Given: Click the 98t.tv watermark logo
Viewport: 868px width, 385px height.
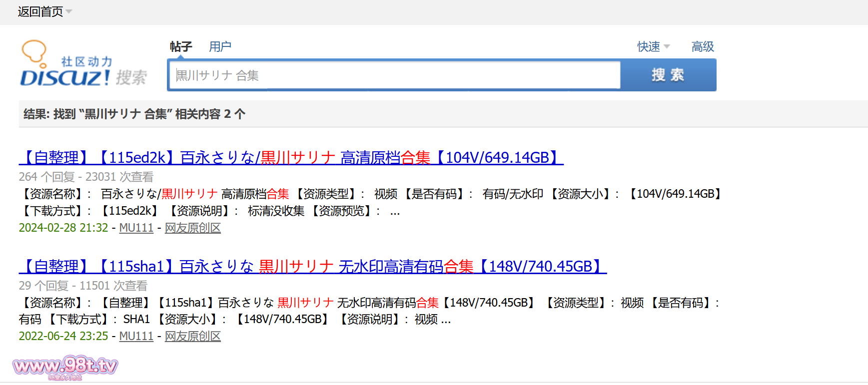Looking at the screenshot, I should (65, 368).
